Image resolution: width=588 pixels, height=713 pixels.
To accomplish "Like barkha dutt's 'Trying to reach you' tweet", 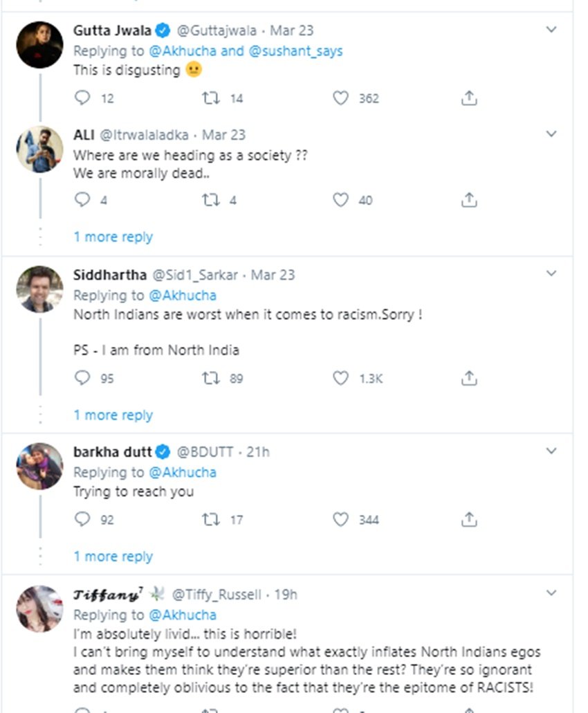I will [340, 519].
